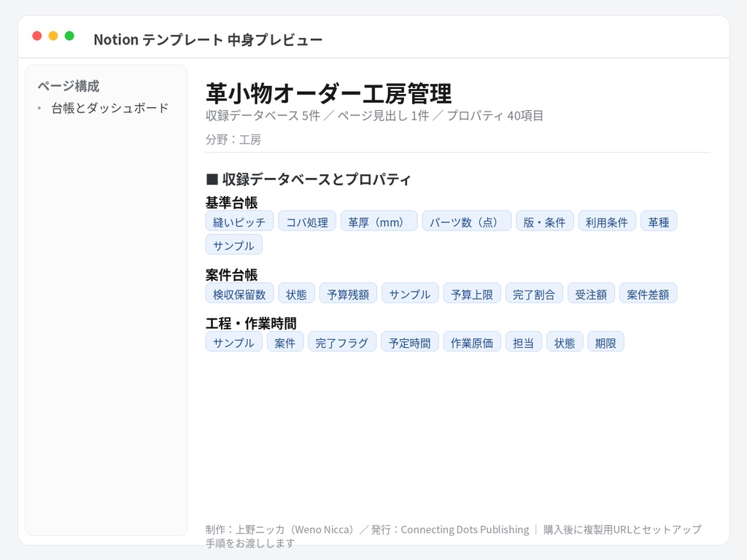Select the 版・条件 property tag
The image size is (747, 560).
(545, 221)
